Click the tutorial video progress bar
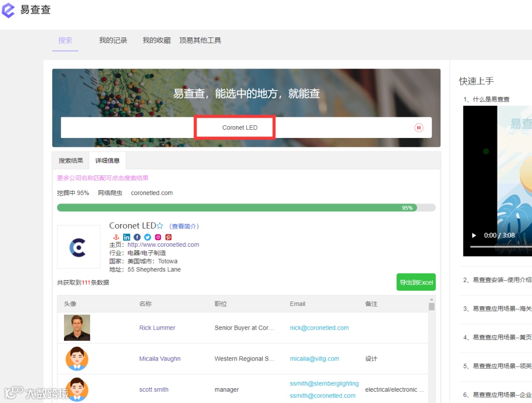This screenshot has width=532, height=403. pyautogui.click(x=501, y=247)
